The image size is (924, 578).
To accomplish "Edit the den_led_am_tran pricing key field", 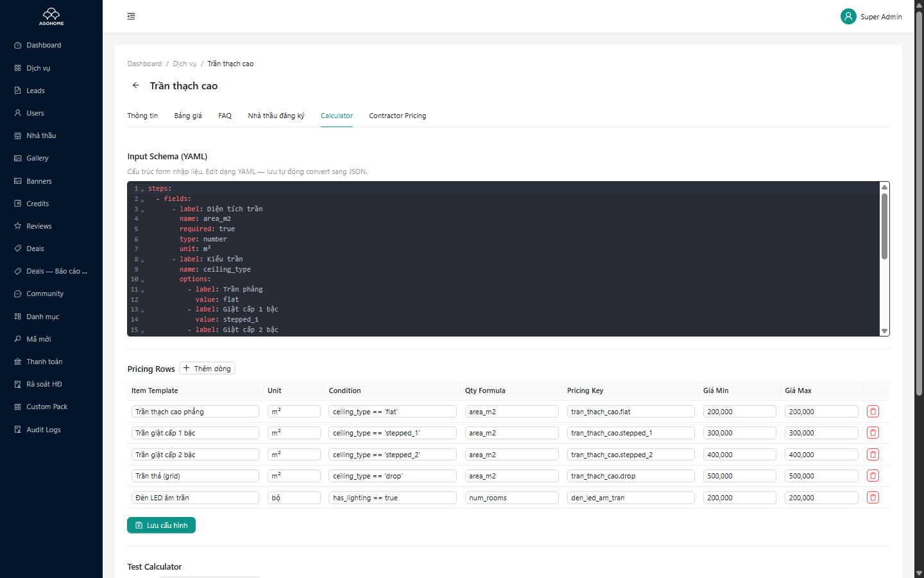I will [x=631, y=498].
